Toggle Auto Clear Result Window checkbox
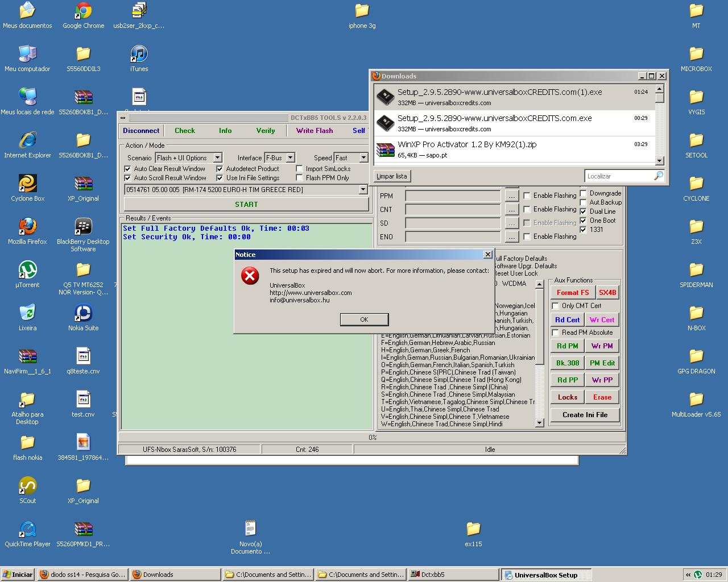The height and width of the screenshot is (582, 728). pos(127,169)
